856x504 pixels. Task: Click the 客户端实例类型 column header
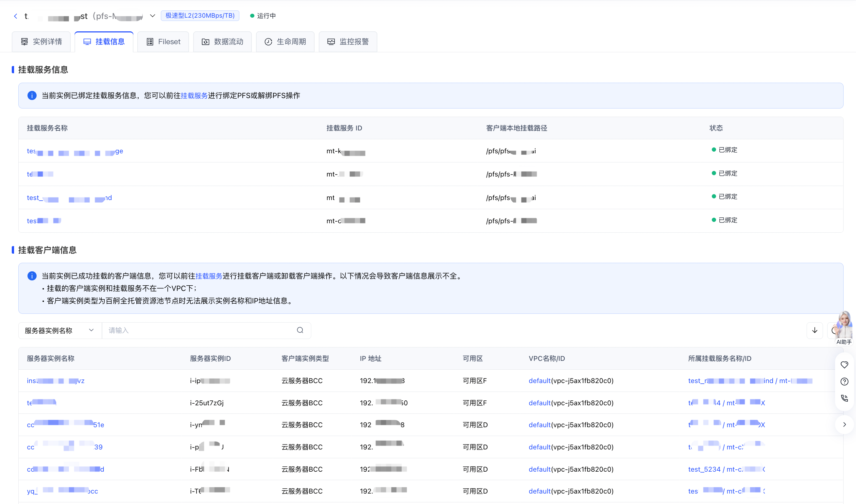[305, 359]
